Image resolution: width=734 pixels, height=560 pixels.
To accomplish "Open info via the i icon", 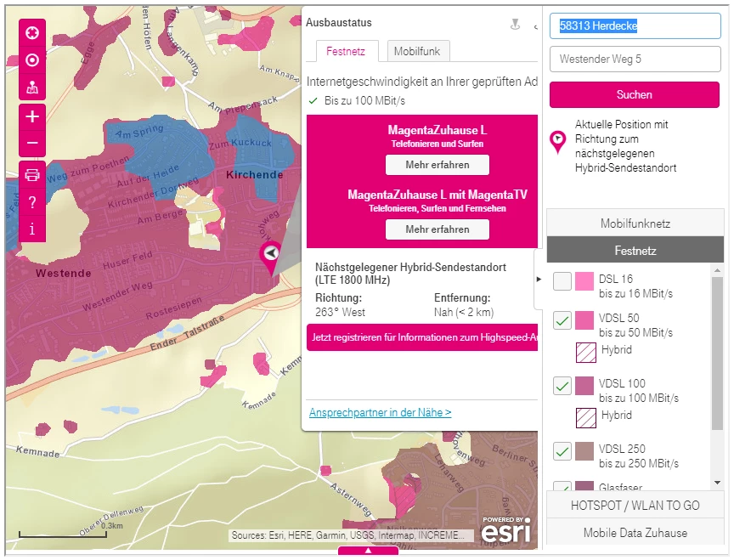I will point(32,229).
